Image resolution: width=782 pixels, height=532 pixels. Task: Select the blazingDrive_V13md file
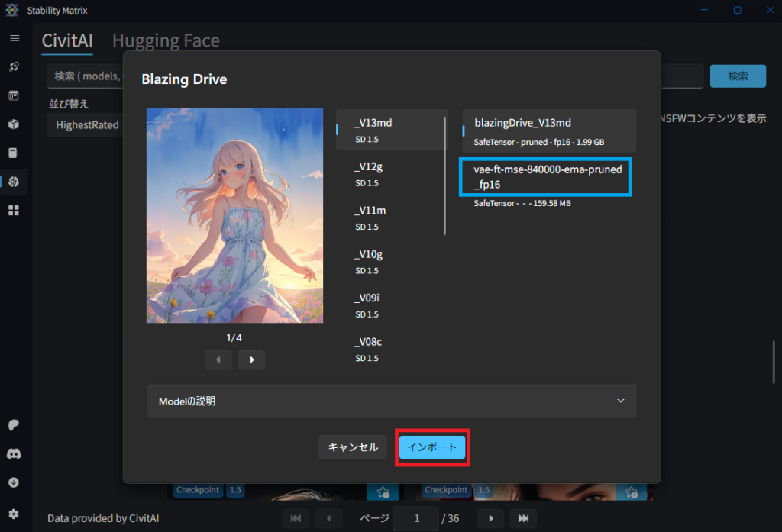pyautogui.click(x=549, y=131)
